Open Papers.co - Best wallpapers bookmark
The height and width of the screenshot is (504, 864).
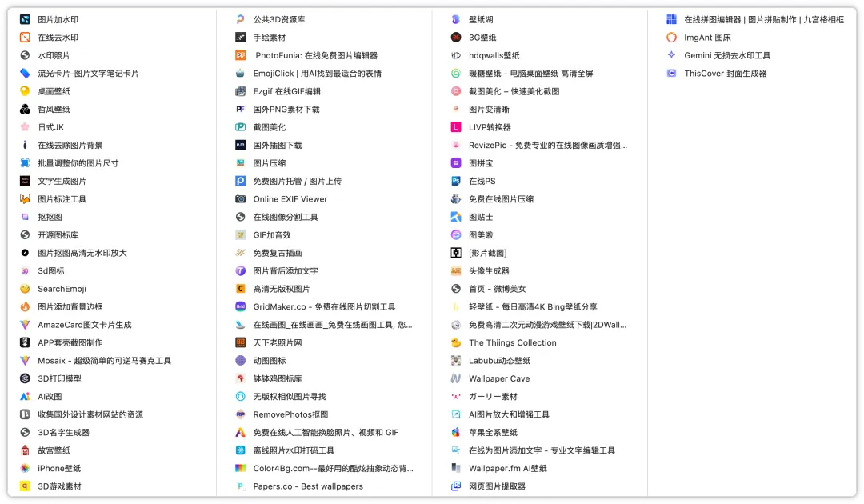click(x=308, y=486)
